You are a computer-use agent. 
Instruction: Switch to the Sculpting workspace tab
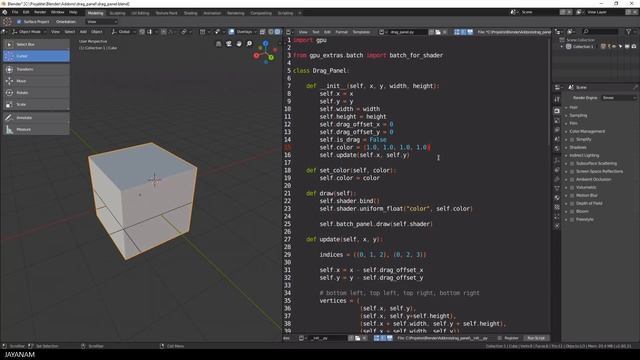(x=117, y=13)
